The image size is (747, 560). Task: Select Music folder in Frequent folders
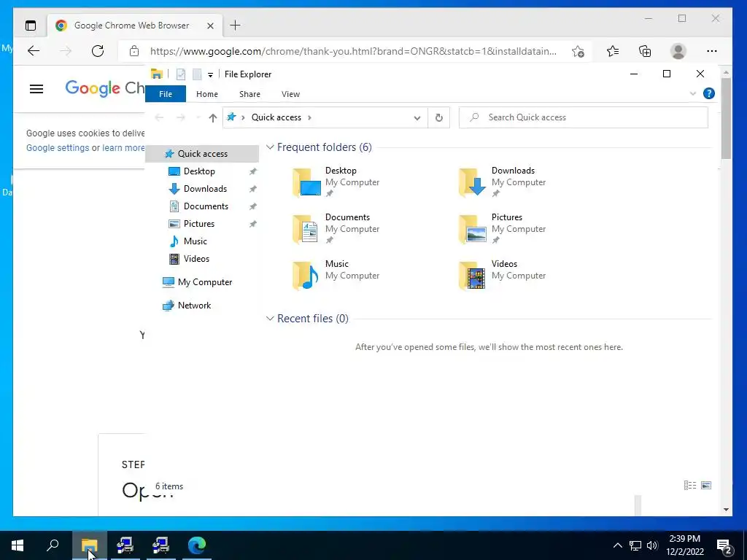click(336, 275)
